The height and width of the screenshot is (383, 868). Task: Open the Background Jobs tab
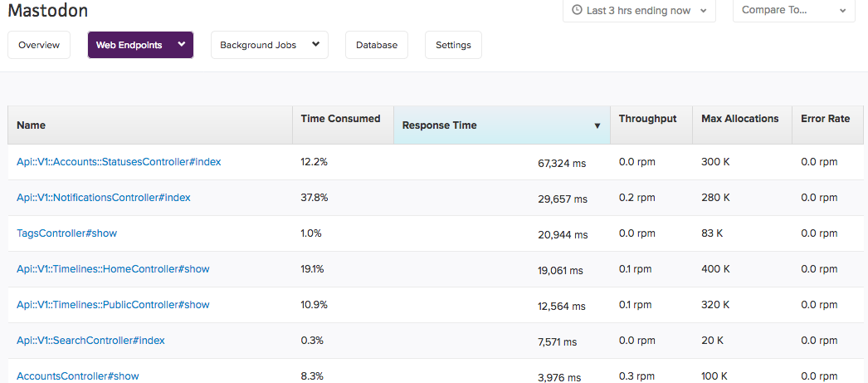tap(270, 45)
